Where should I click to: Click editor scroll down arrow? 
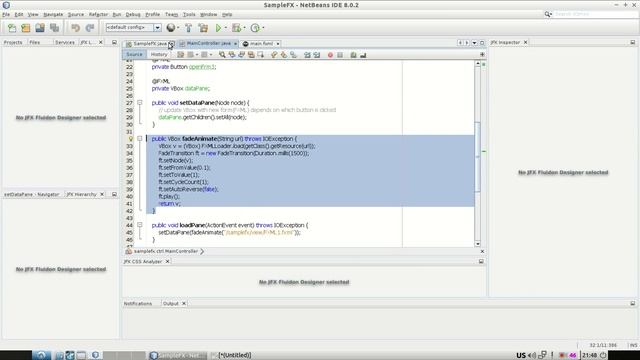click(478, 244)
